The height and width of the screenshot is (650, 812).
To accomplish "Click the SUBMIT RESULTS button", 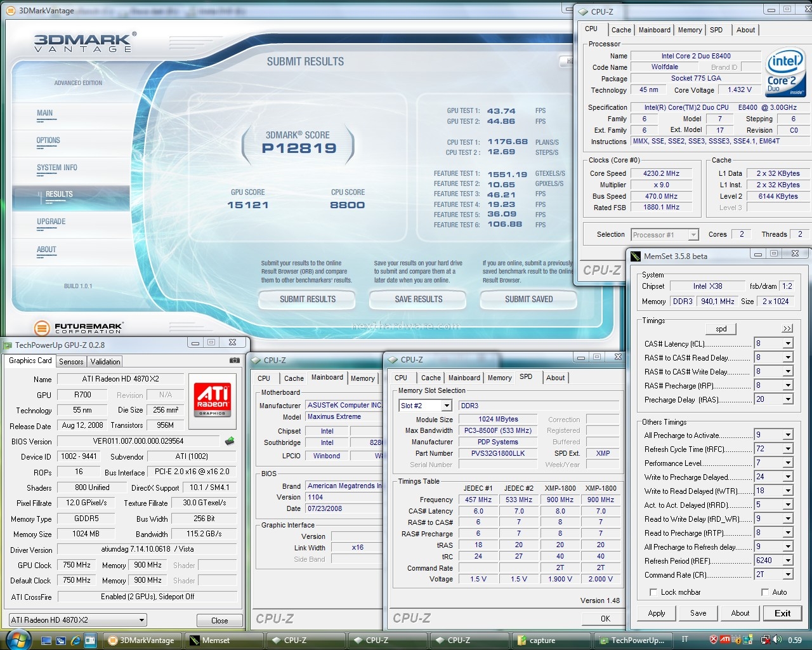I will coord(308,299).
